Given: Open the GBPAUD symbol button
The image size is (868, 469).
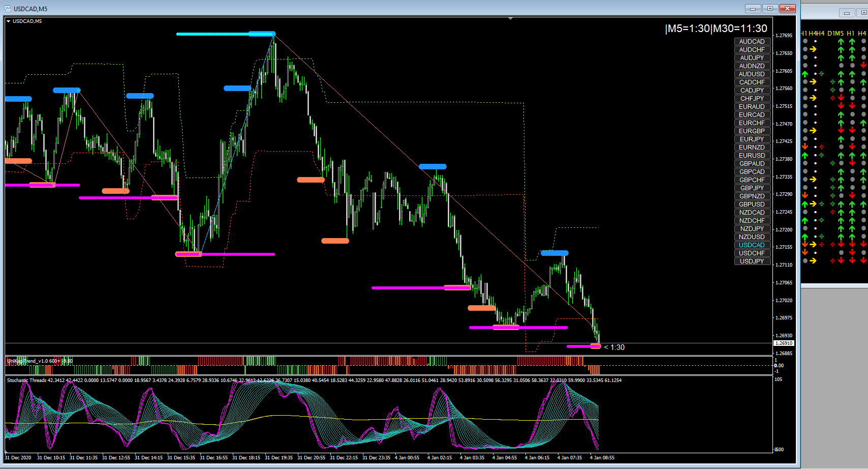Looking at the screenshot, I should [x=752, y=164].
